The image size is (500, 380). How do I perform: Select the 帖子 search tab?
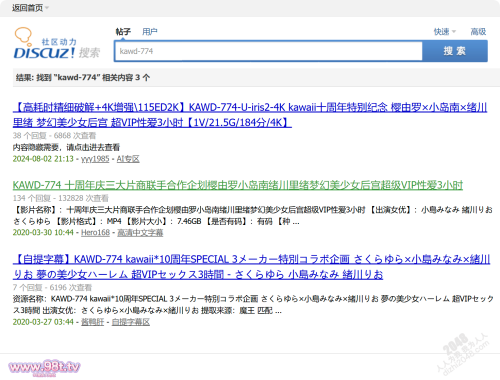(123, 32)
